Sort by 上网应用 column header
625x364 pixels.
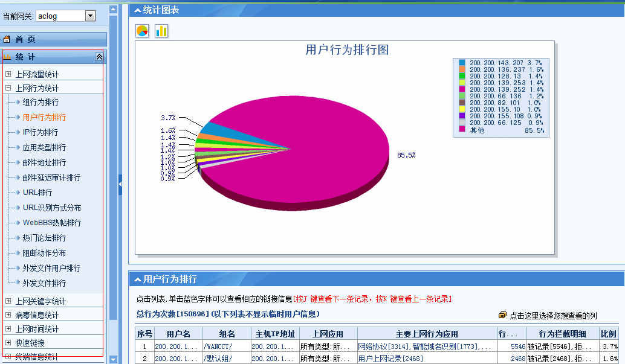(328, 334)
